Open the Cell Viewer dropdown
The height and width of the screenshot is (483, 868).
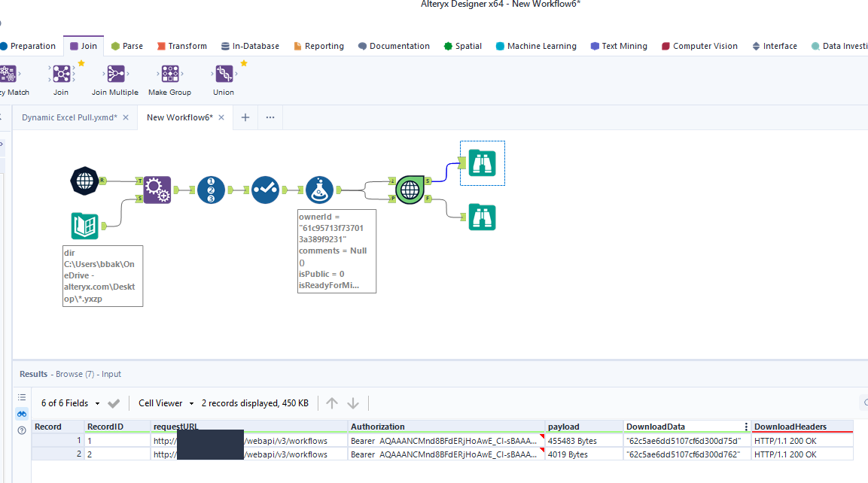(x=165, y=402)
